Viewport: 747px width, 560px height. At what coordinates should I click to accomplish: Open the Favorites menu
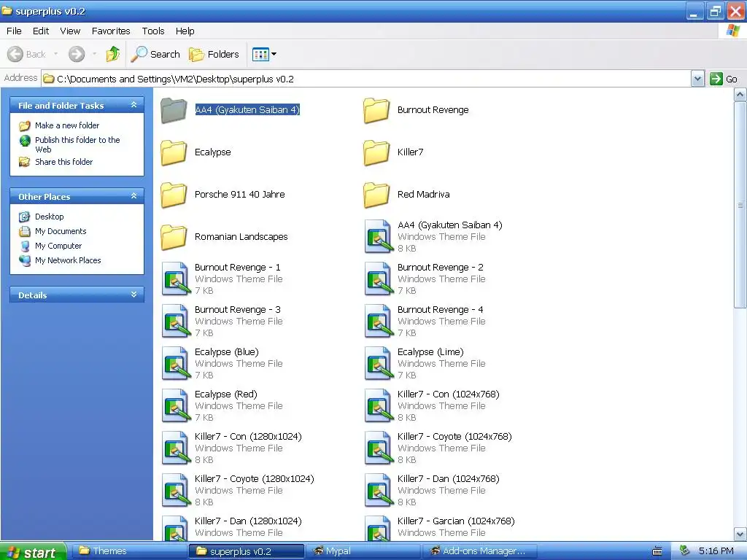pyautogui.click(x=111, y=31)
